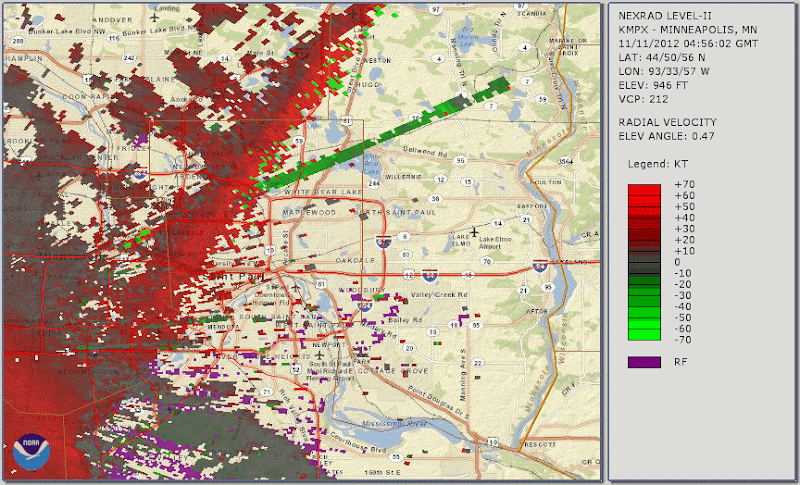
Task: Click the Route 95 marker near Manning Ave
Action: (x=478, y=325)
